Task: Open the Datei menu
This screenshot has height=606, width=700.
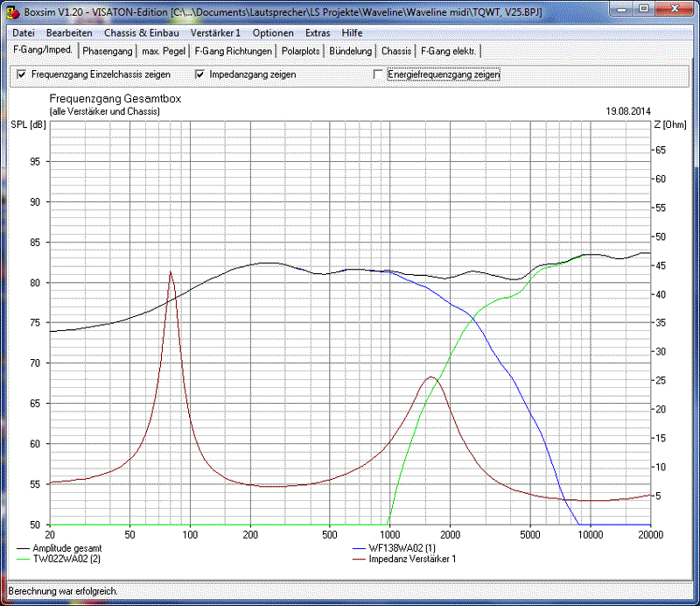Action: tap(24, 32)
